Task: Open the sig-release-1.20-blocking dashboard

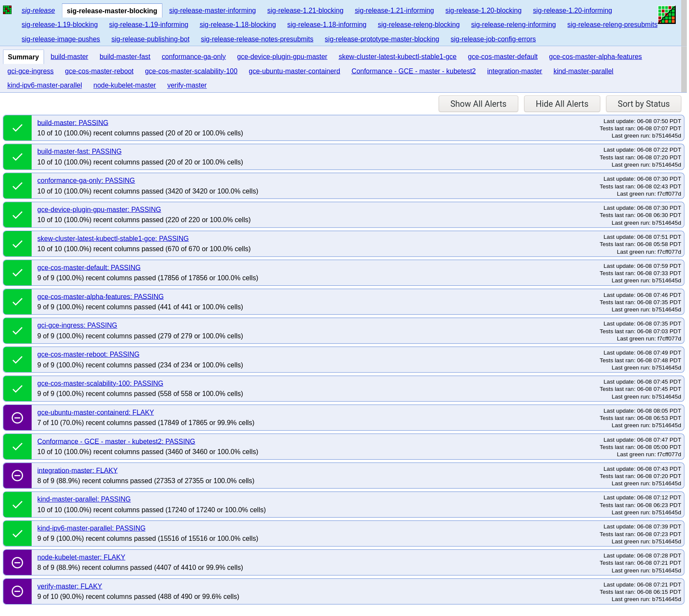Action: [x=483, y=11]
